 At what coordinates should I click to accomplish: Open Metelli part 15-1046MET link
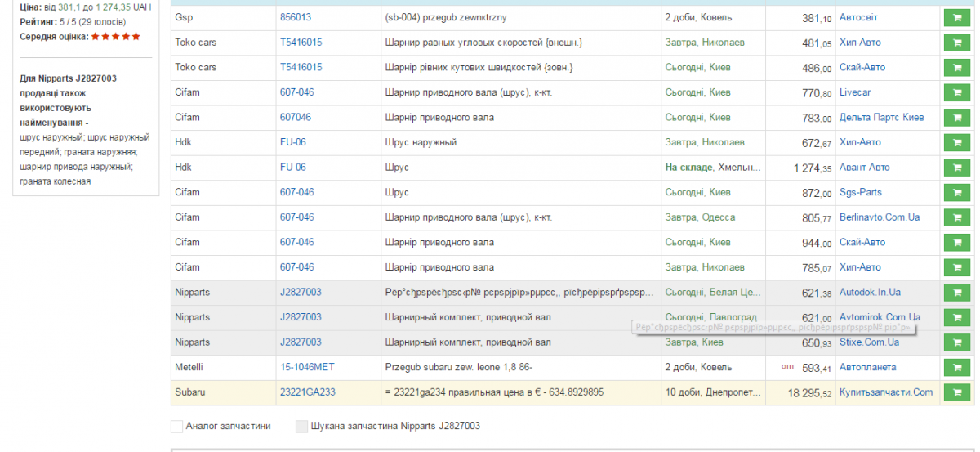[308, 367]
